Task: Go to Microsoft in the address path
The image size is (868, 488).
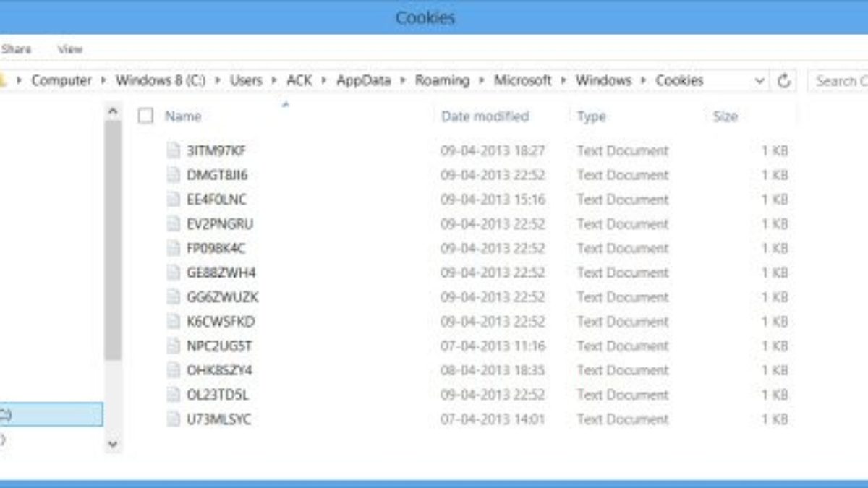Action: point(523,81)
